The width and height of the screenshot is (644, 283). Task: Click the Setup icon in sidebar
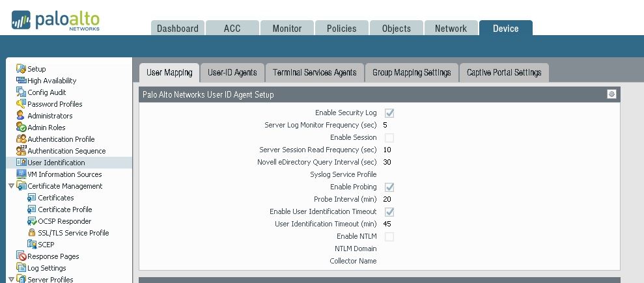coord(21,69)
